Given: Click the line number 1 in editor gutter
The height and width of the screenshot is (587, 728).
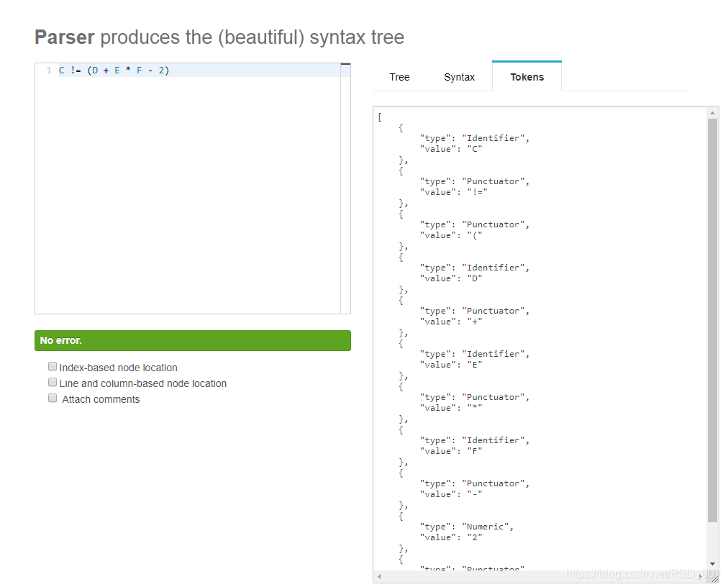Looking at the screenshot, I should 49,70.
